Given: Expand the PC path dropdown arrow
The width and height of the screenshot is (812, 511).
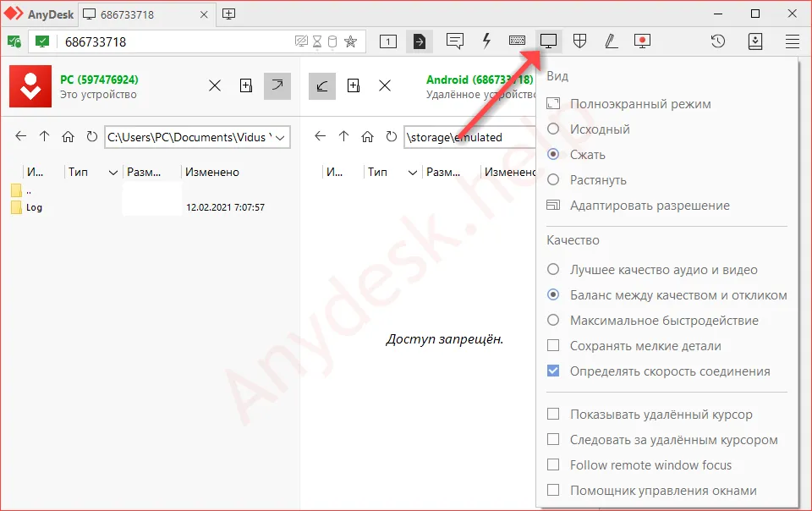Looking at the screenshot, I should pos(280,138).
